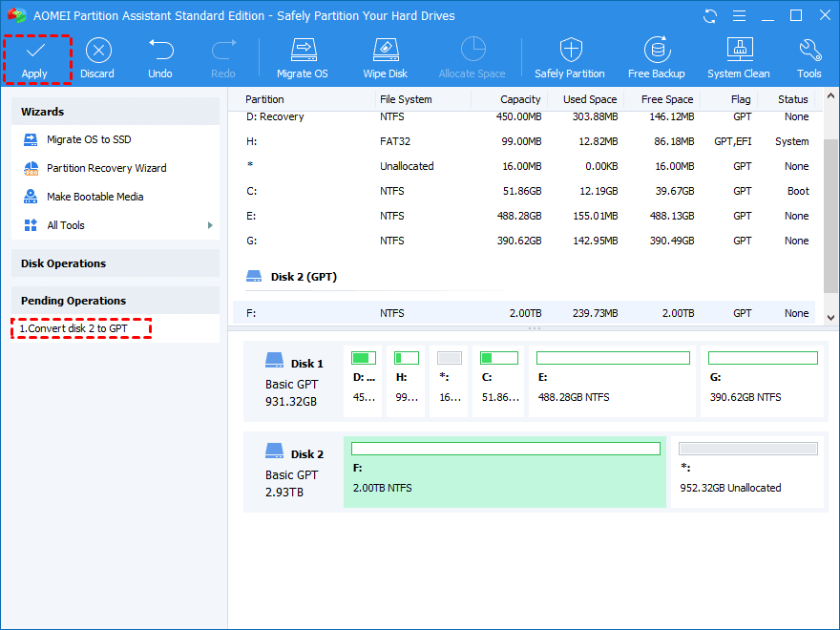Choose Make Bootable Media wizard
Viewport: 840px width, 630px height.
[94, 197]
